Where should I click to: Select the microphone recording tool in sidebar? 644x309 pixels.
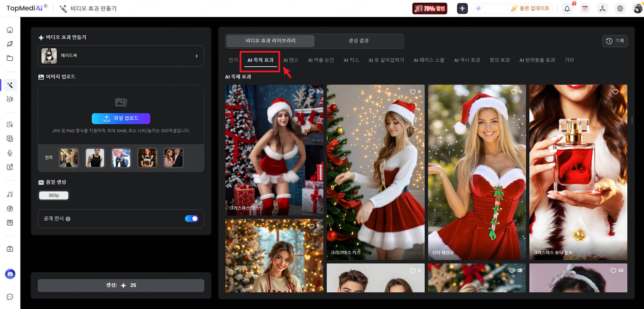click(x=10, y=153)
